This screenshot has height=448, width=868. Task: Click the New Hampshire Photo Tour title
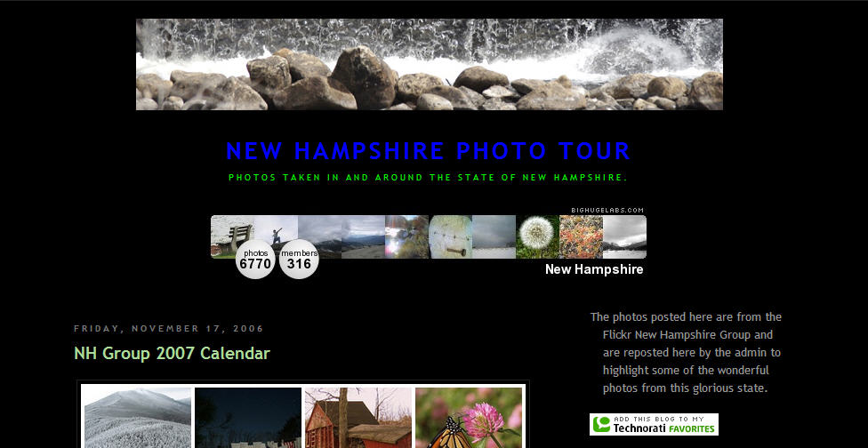[x=428, y=151]
